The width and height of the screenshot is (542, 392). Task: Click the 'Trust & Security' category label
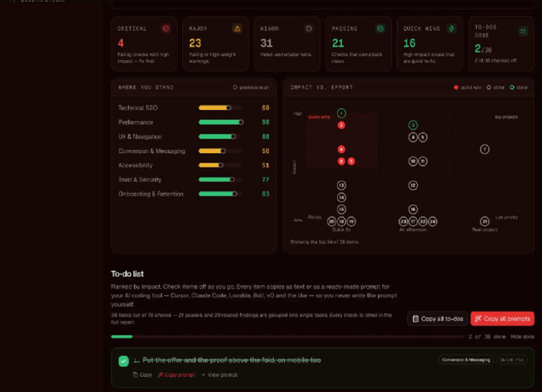[140, 180]
